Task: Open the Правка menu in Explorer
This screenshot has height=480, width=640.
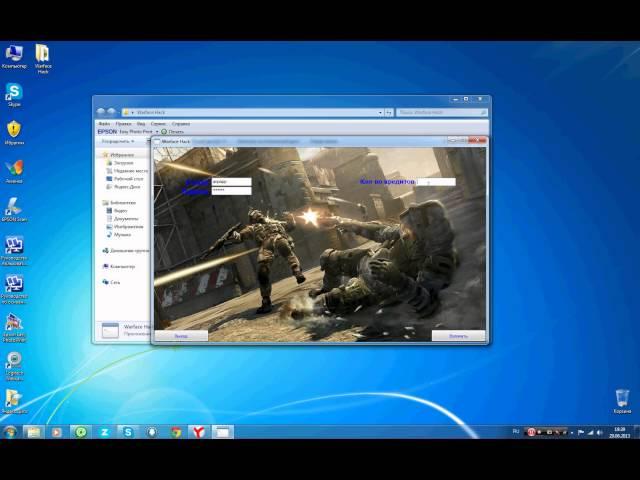Action: click(123, 123)
